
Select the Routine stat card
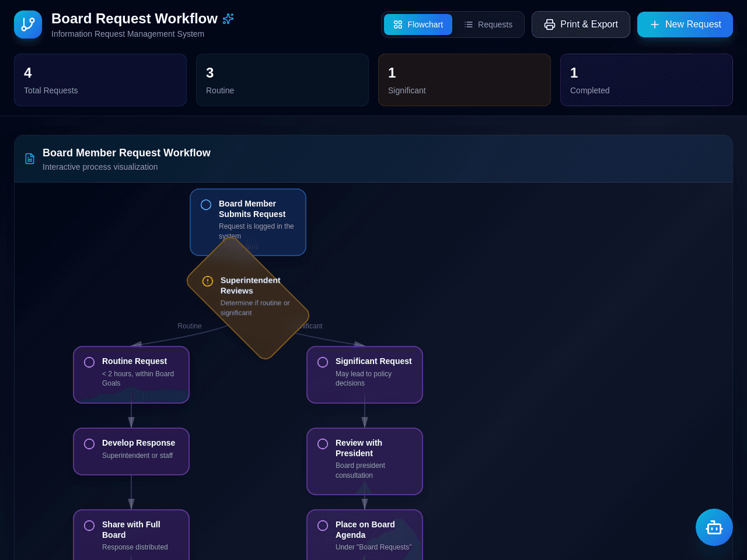(282, 80)
